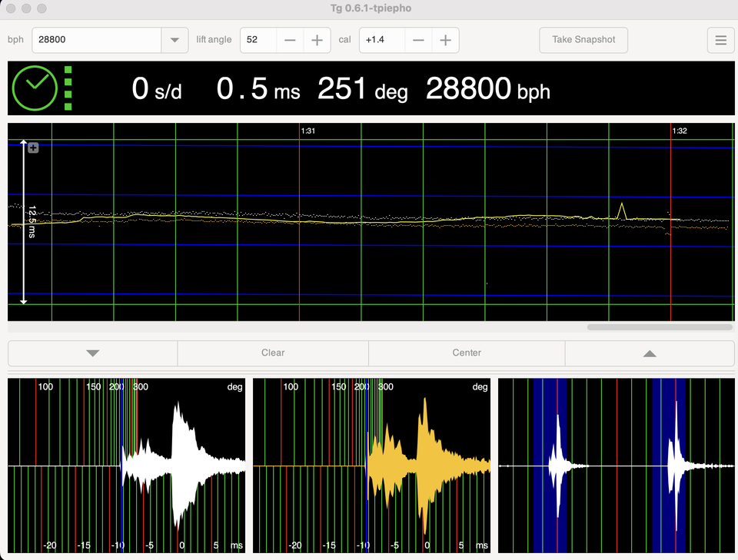Viewport: 738px width, 560px height.
Task: Click the green clock status icon
Action: [x=35, y=88]
